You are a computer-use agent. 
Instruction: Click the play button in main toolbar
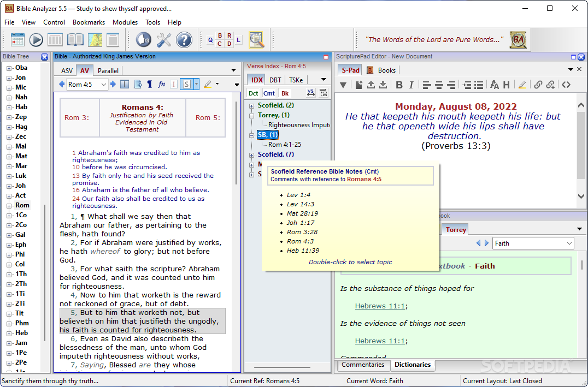(x=36, y=40)
